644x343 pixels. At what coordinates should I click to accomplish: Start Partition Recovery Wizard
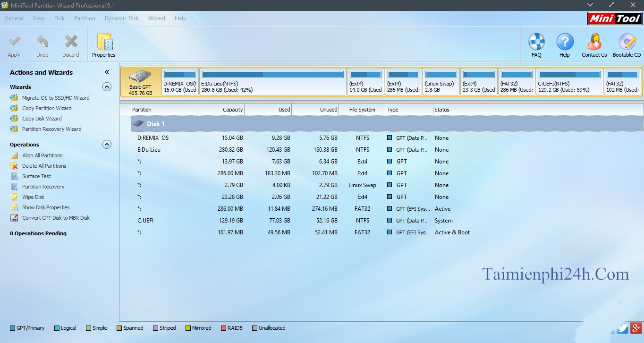coord(51,129)
